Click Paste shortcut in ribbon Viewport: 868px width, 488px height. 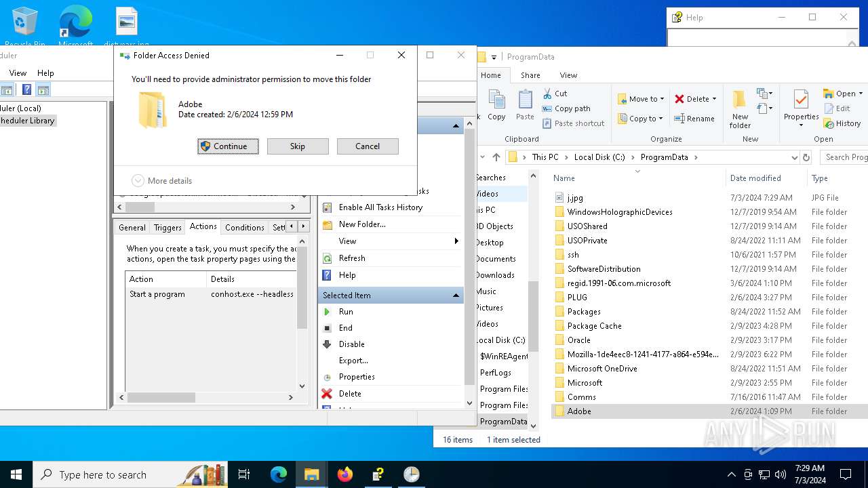click(x=573, y=123)
